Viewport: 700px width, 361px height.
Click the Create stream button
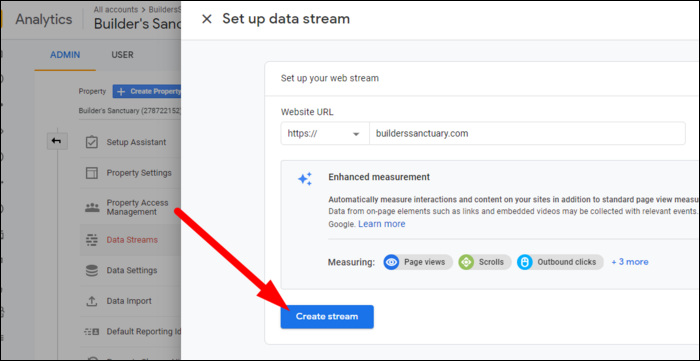point(327,317)
